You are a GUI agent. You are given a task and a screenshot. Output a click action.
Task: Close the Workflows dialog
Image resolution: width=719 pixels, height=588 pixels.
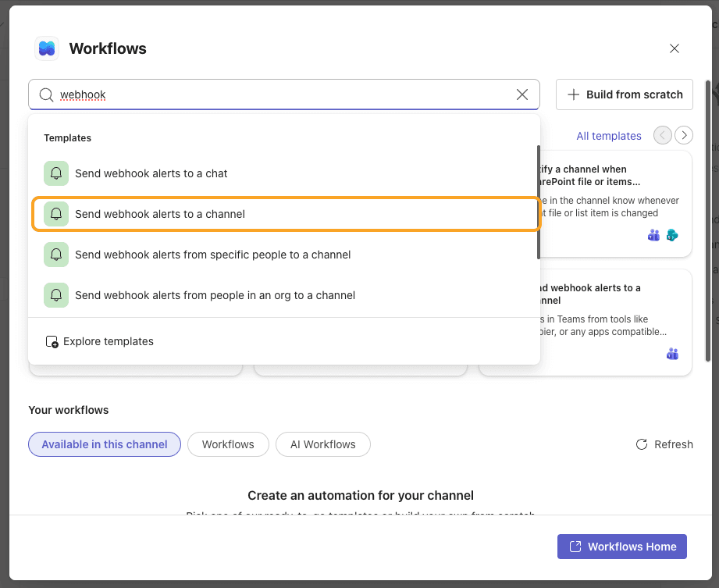[674, 48]
